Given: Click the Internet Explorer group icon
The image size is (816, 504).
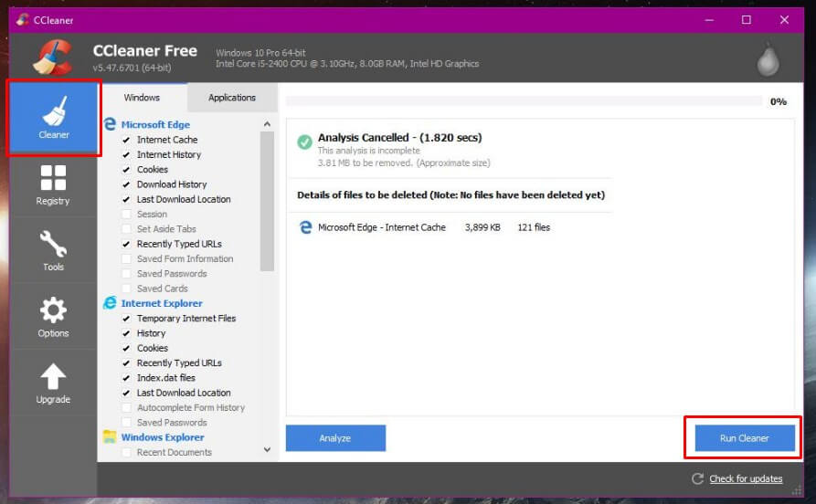Looking at the screenshot, I should (110, 303).
